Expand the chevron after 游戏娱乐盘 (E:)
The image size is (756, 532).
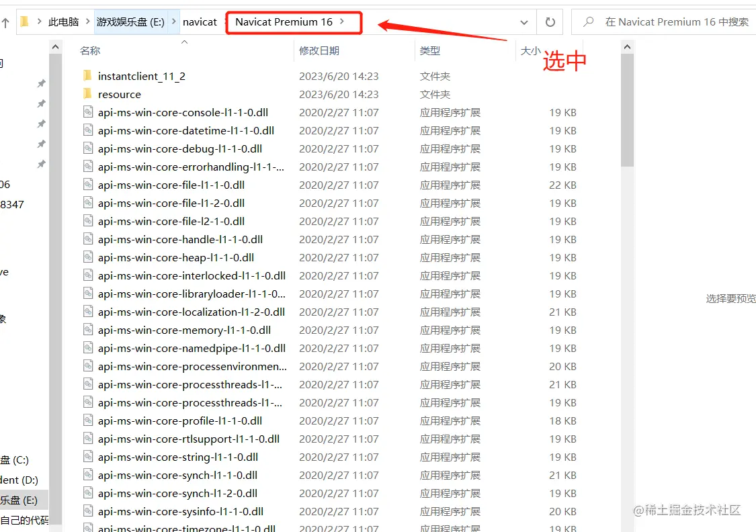click(x=173, y=21)
